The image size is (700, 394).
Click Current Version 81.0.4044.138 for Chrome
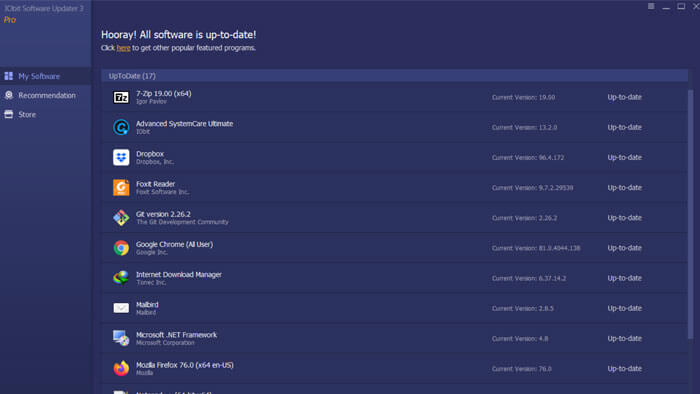pos(536,248)
